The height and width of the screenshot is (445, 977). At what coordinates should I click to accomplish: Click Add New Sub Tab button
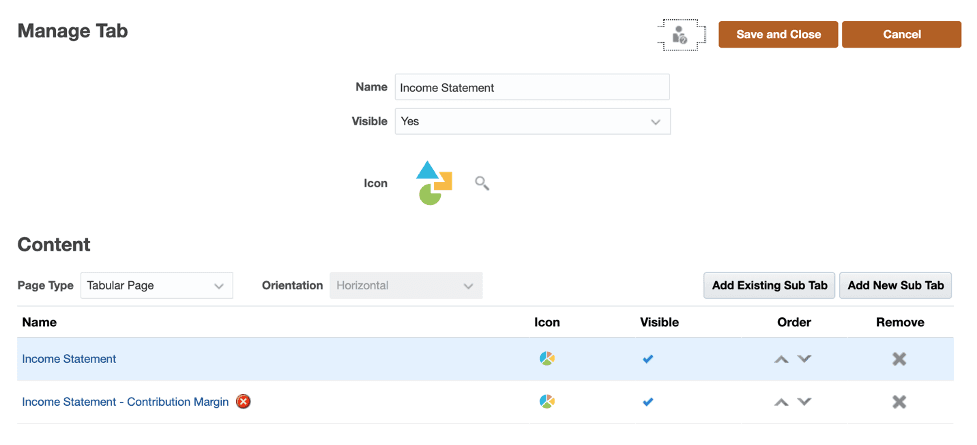click(895, 285)
